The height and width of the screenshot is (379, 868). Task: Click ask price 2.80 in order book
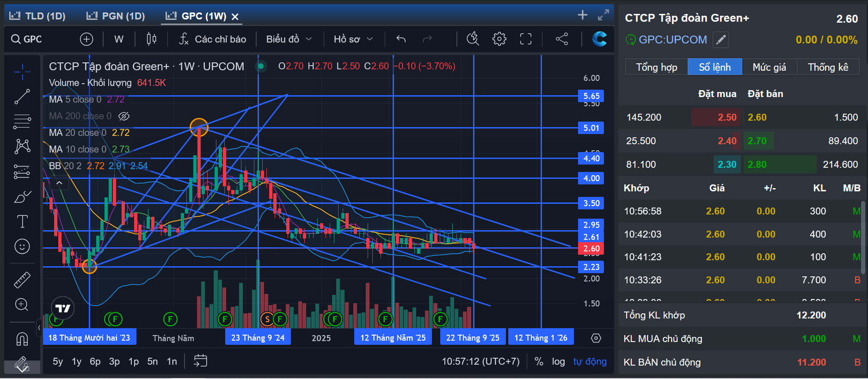[757, 165]
